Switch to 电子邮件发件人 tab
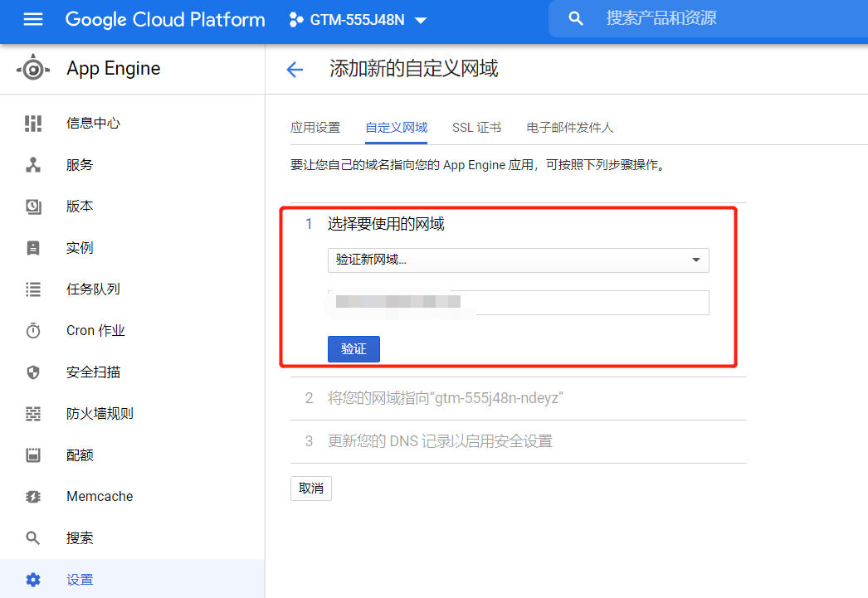Image resolution: width=868 pixels, height=598 pixels. pyautogui.click(x=570, y=128)
